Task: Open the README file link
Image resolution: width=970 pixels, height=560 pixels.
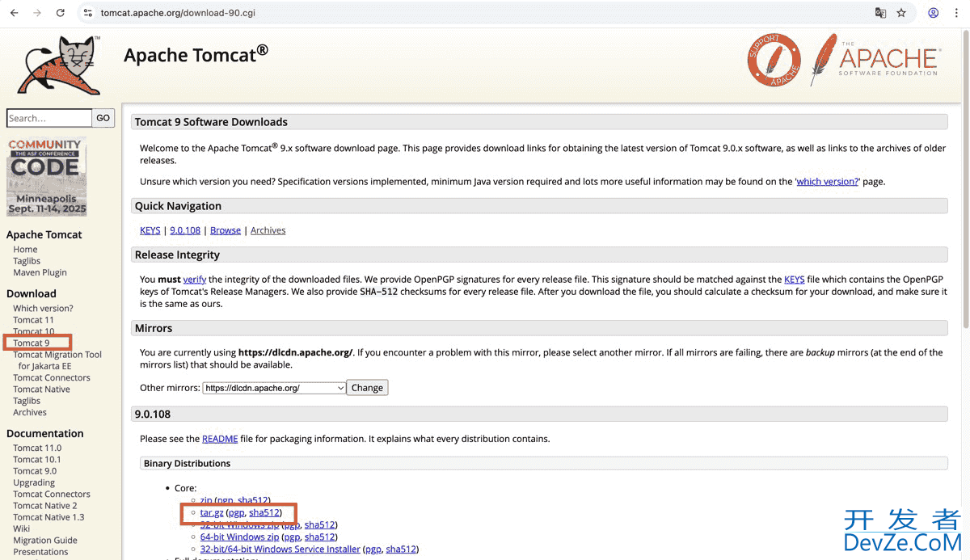Action: (x=220, y=439)
